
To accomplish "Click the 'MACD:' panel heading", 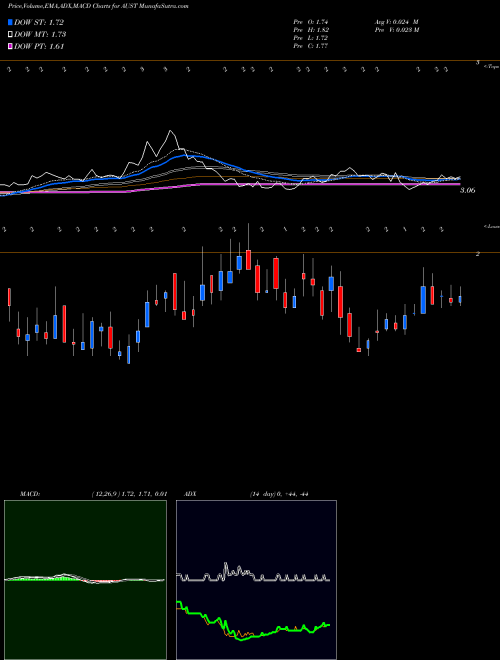I will point(29,494).
